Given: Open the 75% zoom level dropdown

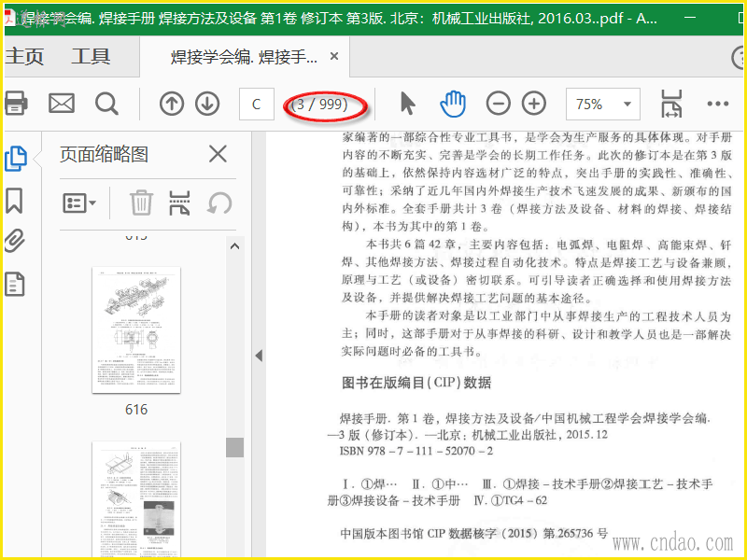Looking at the screenshot, I should tap(602, 104).
